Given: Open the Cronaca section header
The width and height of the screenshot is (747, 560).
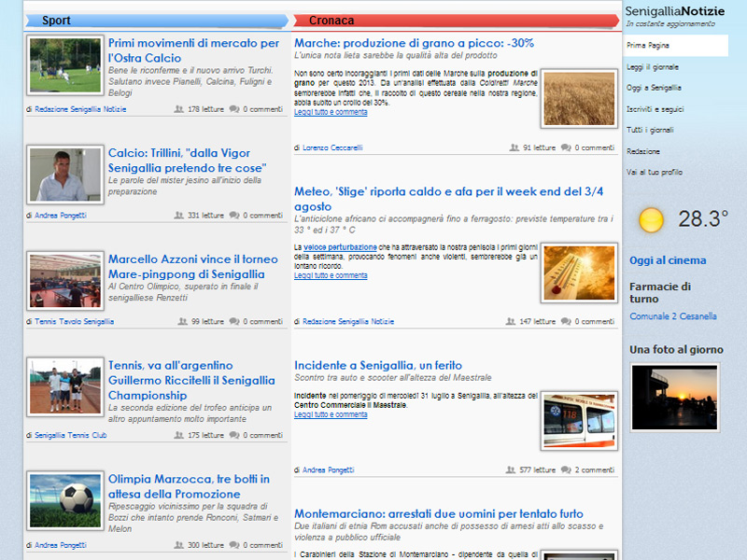Looking at the screenshot, I should point(331,21).
